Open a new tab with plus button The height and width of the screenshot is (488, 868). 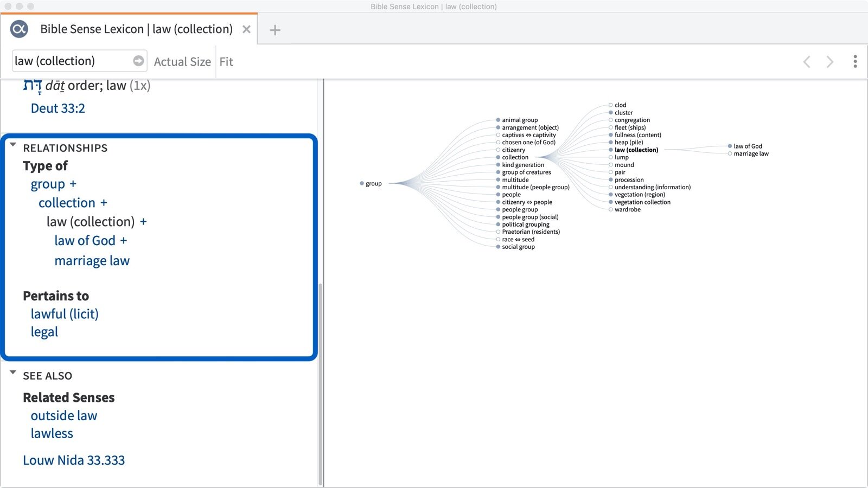275,30
